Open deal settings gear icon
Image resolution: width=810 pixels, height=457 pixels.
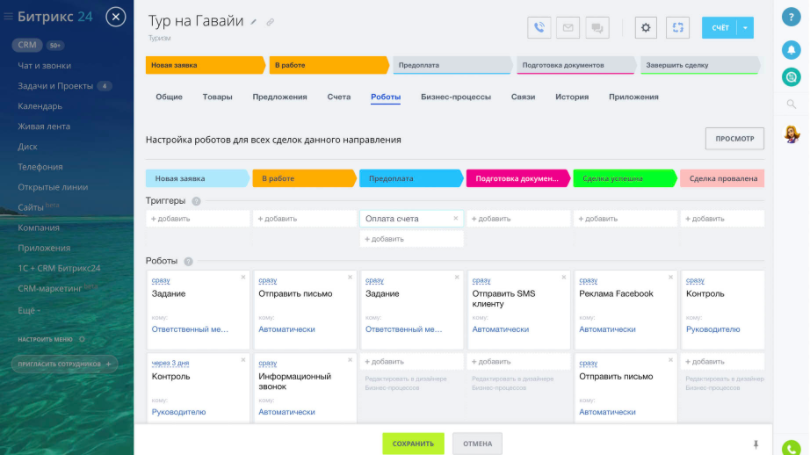[x=645, y=28]
